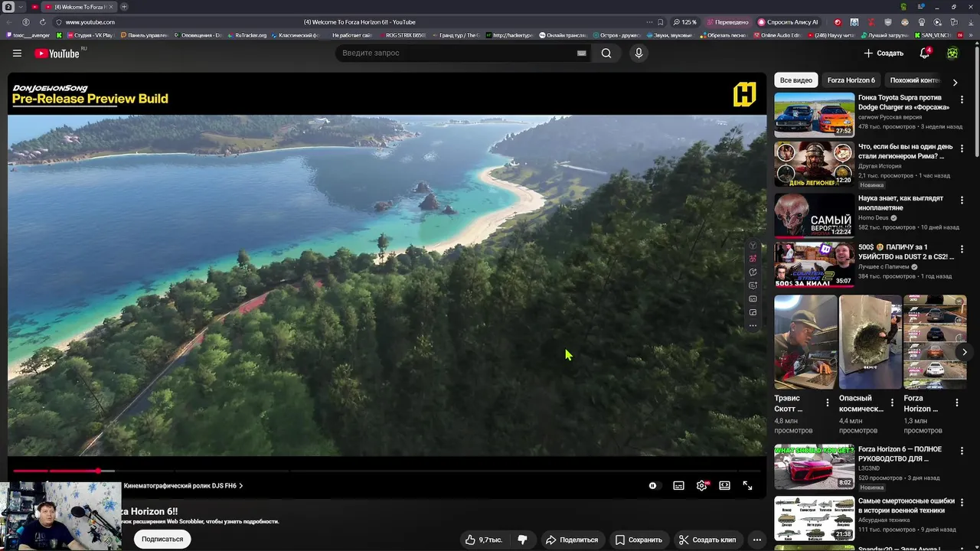Open a new browser tab with plus
The height and width of the screenshot is (551, 980).
click(x=124, y=7)
